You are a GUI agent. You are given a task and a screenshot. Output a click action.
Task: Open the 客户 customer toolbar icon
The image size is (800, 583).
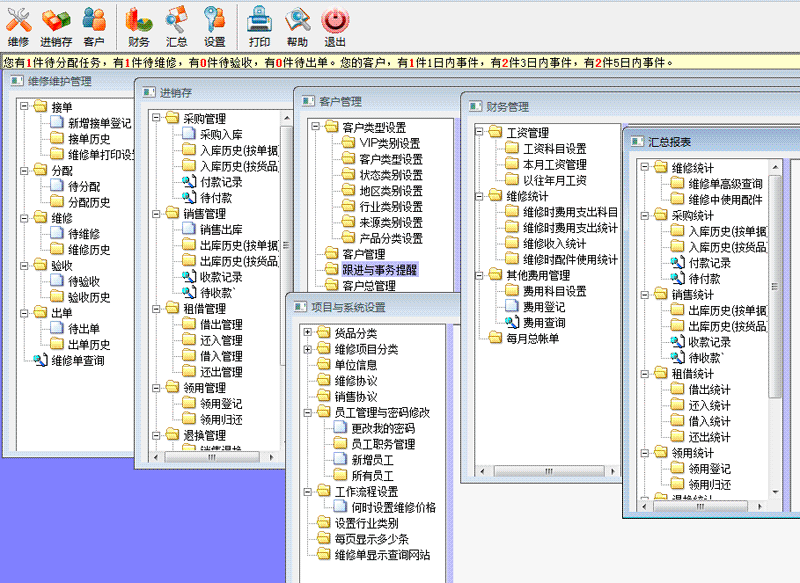(94, 26)
